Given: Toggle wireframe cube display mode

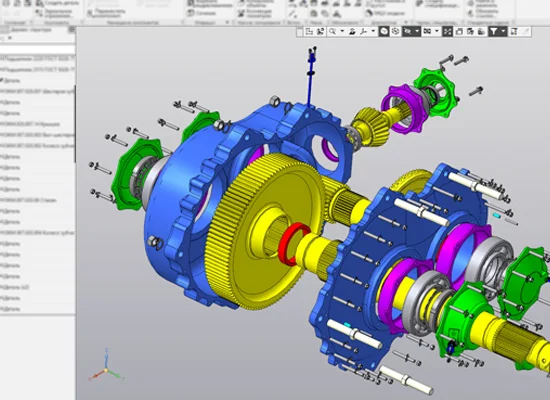Looking at the screenshot, I should [x=395, y=32].
